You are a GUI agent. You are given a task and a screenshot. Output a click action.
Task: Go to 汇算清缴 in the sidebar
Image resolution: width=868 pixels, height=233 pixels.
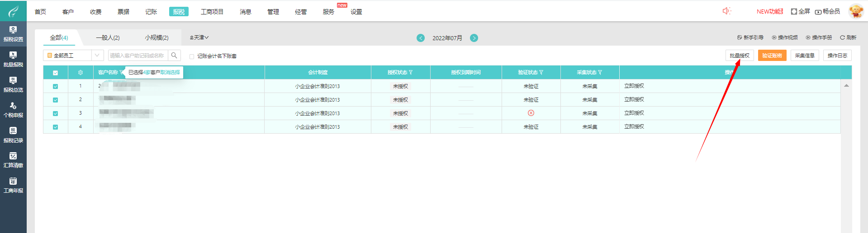click(x=13, y=160)
